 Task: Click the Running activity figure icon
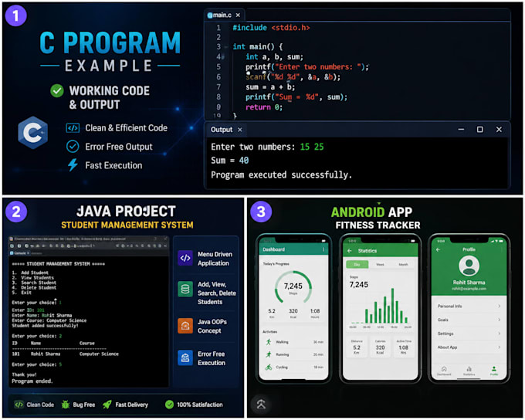269,354
